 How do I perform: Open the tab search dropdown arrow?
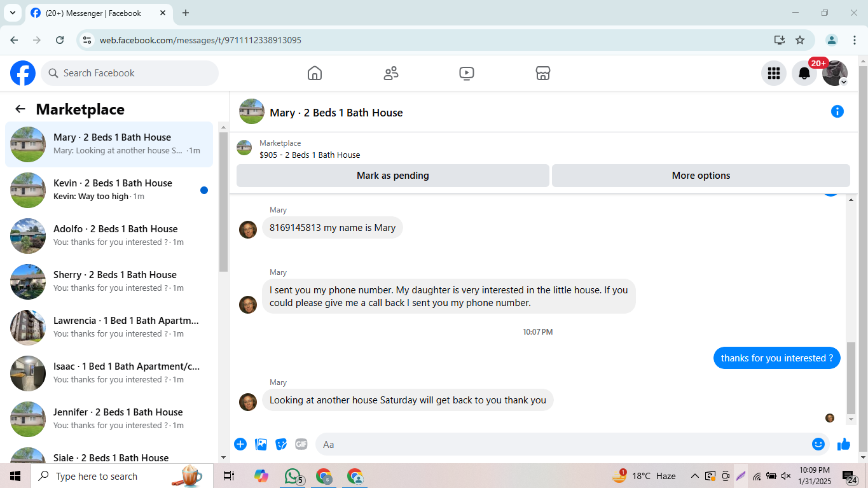(x=12, y=13)
